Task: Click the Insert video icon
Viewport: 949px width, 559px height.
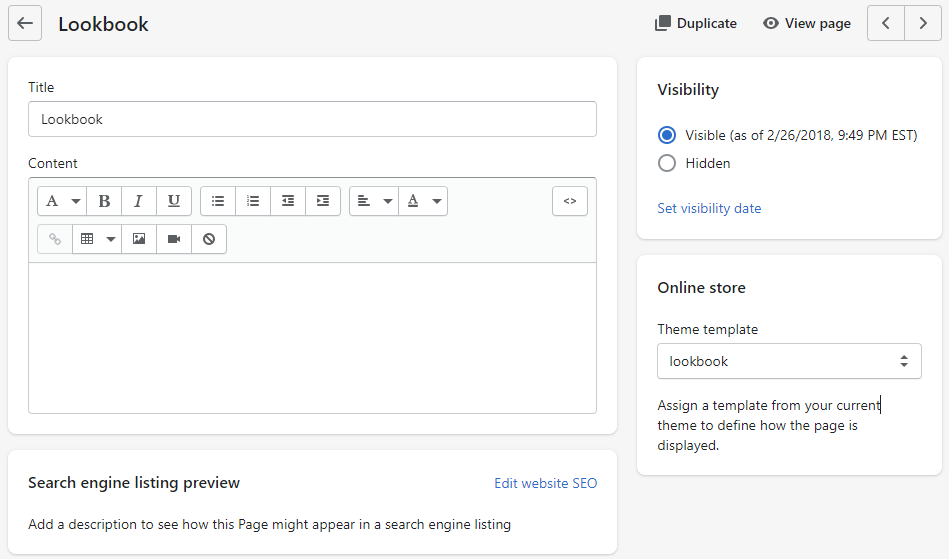Action: 174,239
